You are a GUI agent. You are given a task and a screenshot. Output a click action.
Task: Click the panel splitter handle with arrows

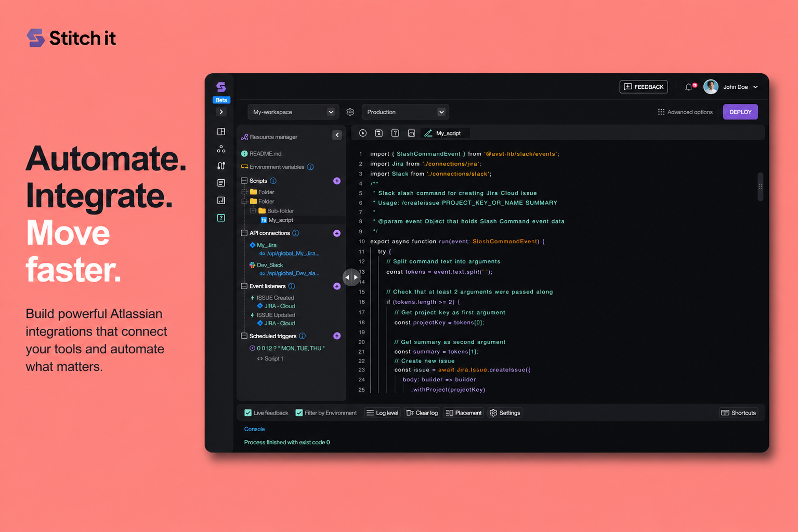pyautogui.click(x=351, y=277)
